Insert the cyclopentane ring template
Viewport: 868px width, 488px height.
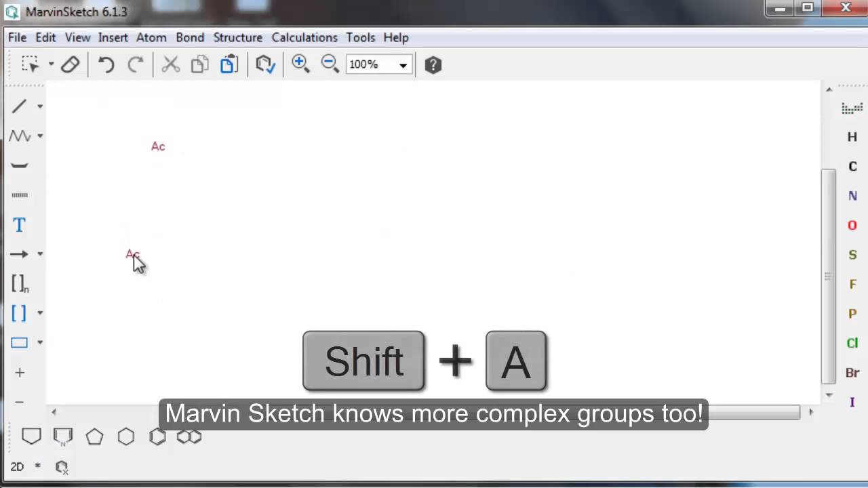pos(94,437)
